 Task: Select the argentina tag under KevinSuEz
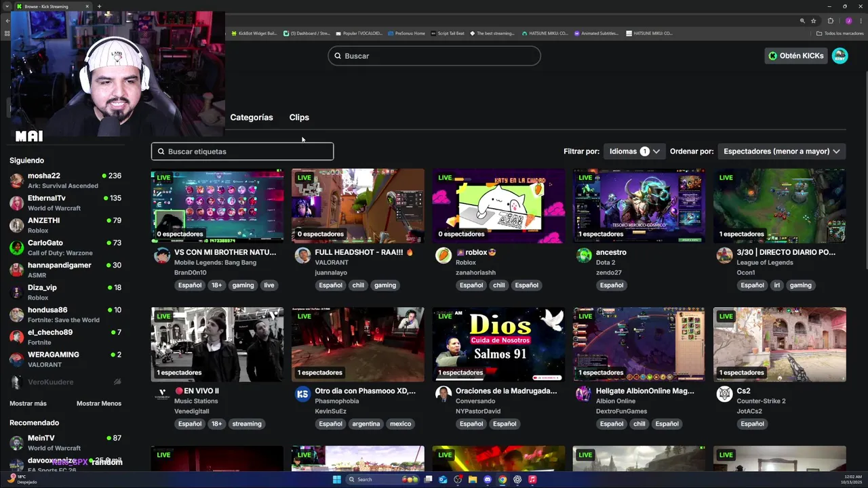(366, 424)
